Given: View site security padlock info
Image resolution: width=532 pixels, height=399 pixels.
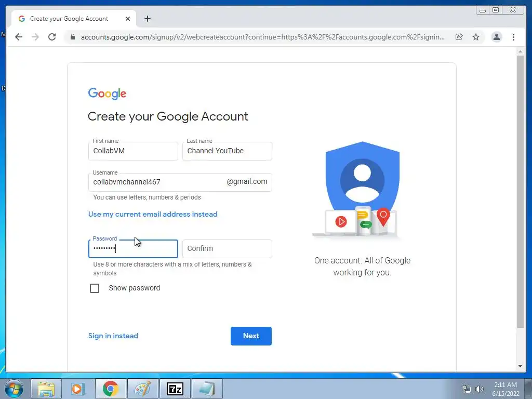Looking at the screenshot, I should tap(73, 37).
